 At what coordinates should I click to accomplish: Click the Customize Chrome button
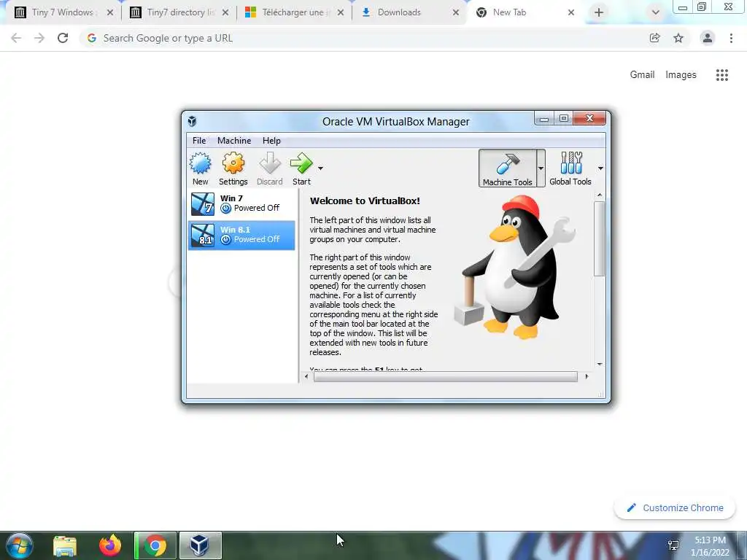[675, 507]
